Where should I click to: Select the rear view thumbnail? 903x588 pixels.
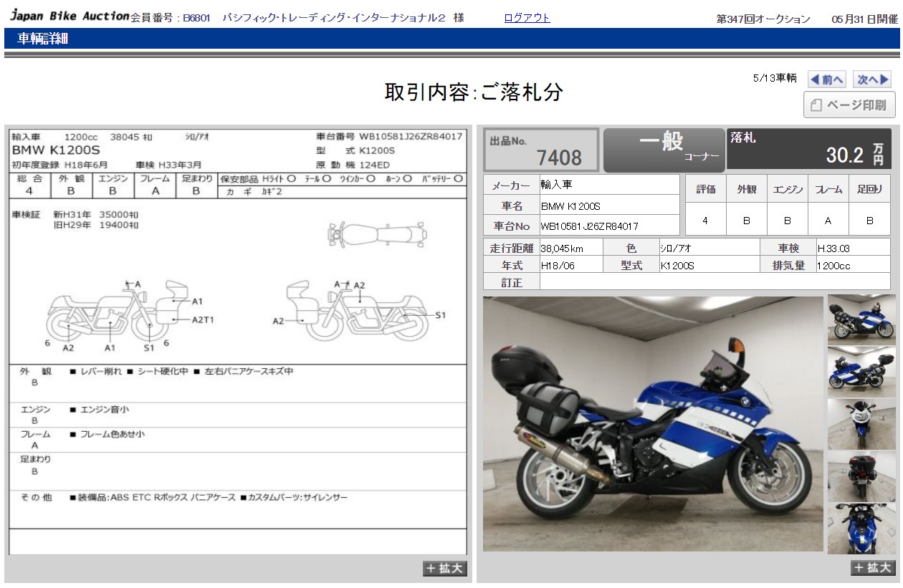click(861, 476)
